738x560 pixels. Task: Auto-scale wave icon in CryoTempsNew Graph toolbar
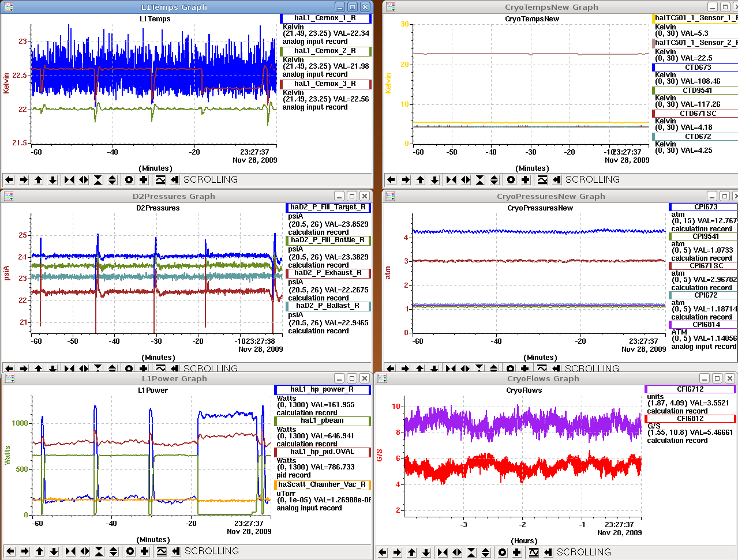tap(542, 180)
